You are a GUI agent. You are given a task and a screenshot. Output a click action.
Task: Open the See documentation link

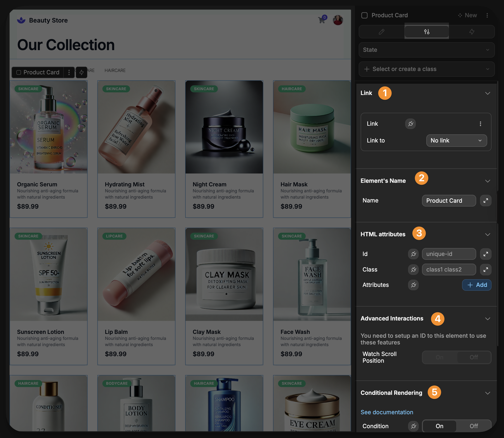(x=387, y=412)
